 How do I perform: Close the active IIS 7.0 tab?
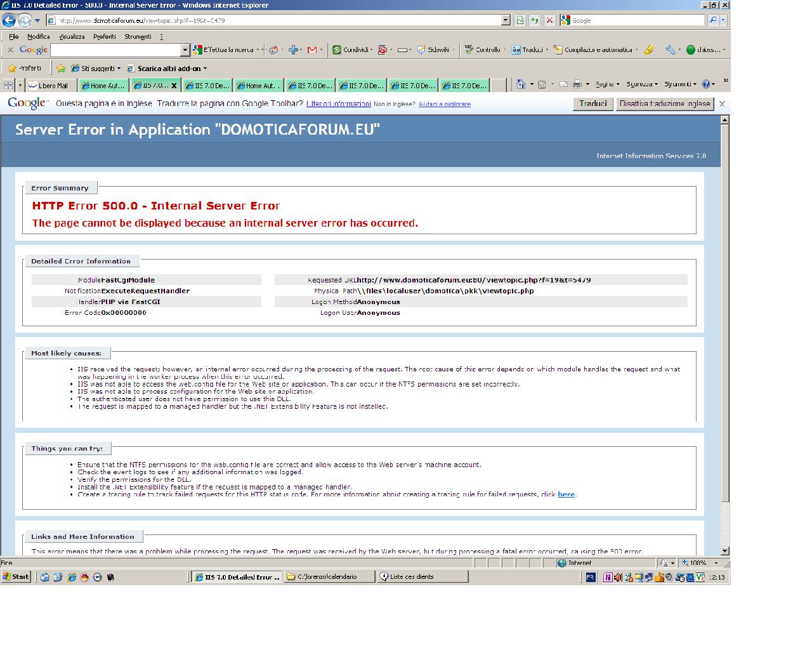[x=174, y=85]
